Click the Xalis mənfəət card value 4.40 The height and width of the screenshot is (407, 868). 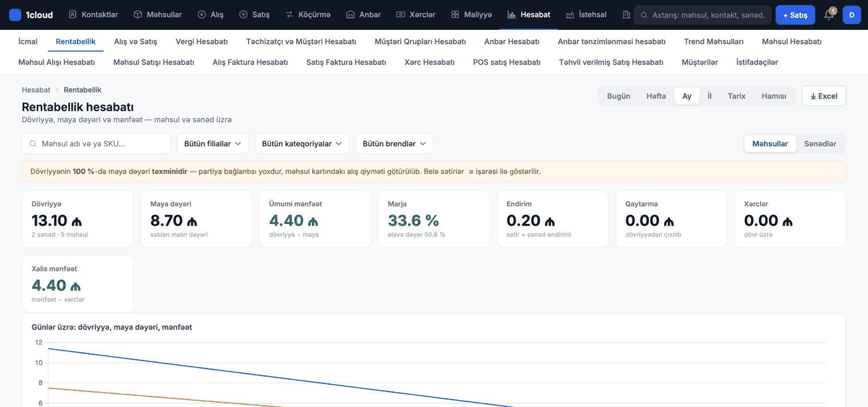56,285
